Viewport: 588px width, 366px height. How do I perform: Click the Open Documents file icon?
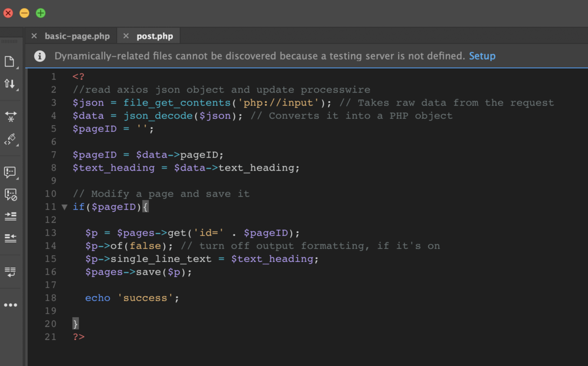coord(8,61)
